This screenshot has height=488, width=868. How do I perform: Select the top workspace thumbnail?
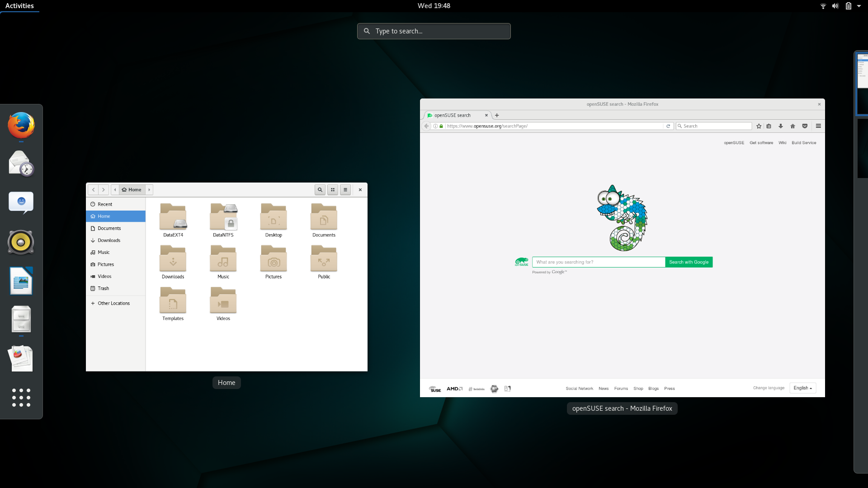(862, 84)
